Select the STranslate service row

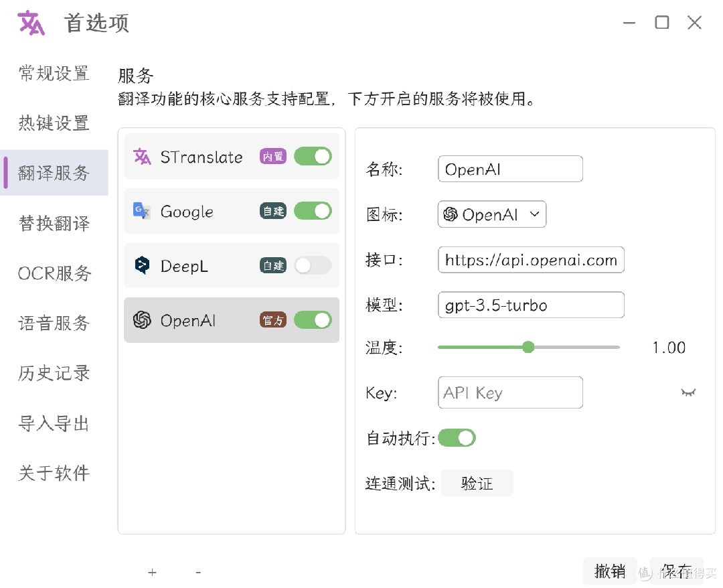point(232,157)
